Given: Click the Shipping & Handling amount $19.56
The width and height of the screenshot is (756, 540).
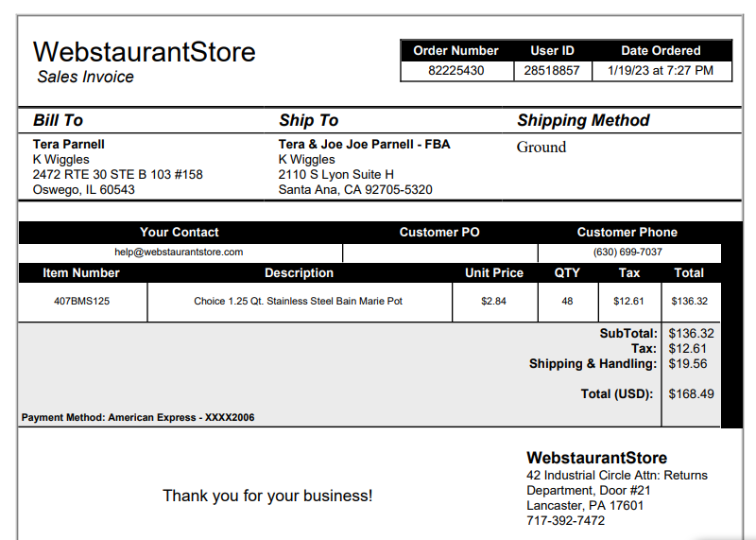Looking at the screenshot, I should (x=688, y=364).
